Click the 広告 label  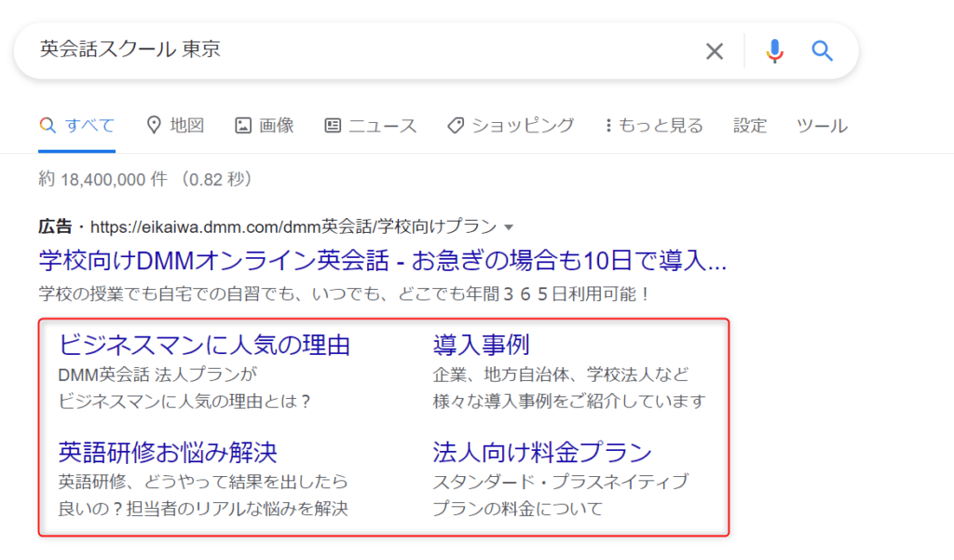[x=55, y=227]
